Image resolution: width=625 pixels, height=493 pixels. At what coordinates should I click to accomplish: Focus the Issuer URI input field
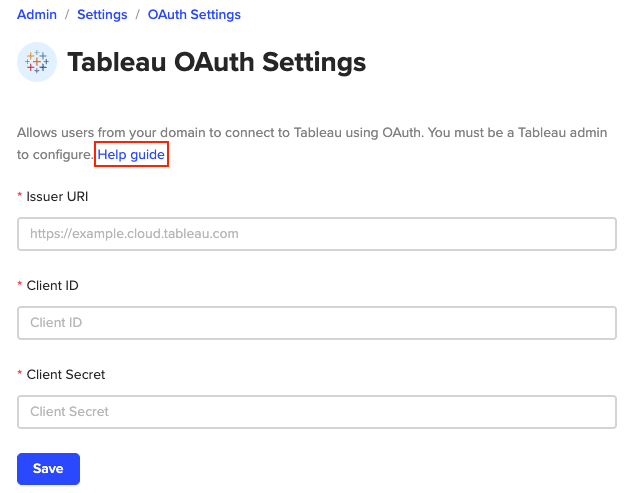[x=316, y=234]
